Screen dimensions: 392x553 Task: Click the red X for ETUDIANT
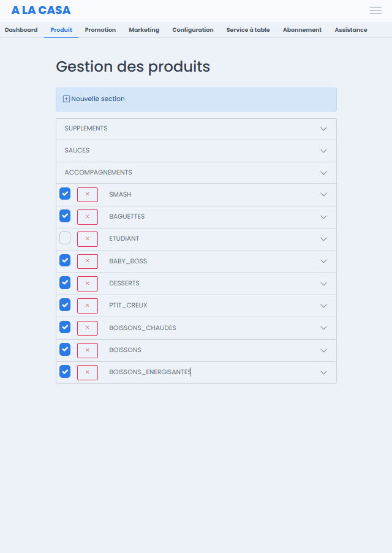(x=88, y=239)
